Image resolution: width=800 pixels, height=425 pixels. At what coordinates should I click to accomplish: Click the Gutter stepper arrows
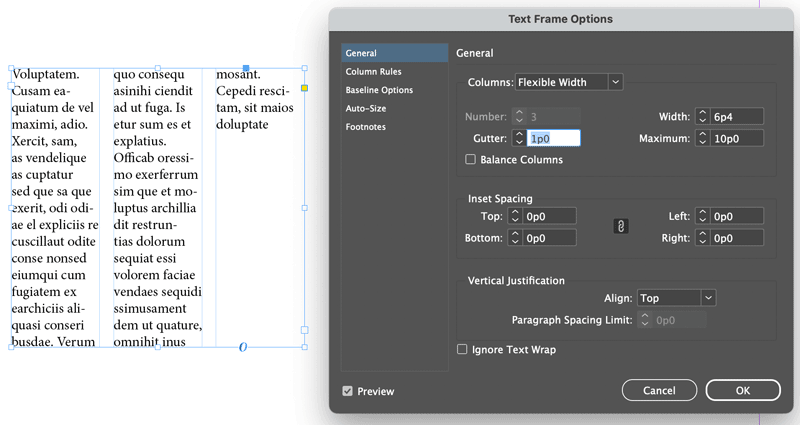pos(519,138)
